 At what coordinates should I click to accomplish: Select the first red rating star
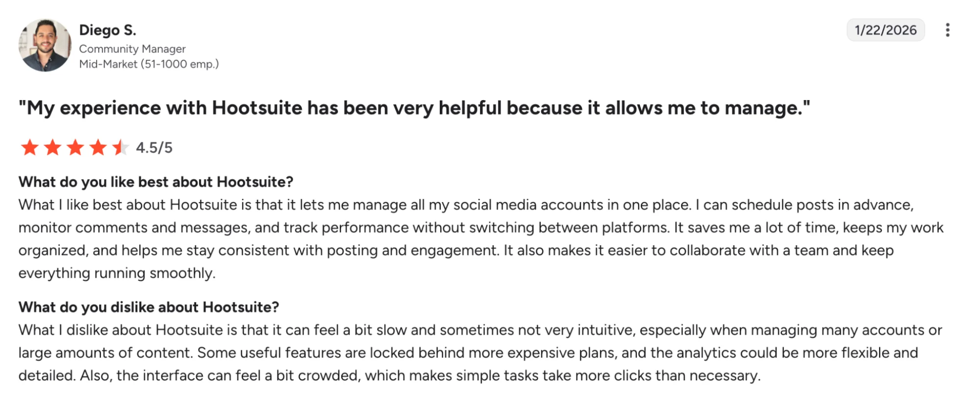pos(30,147)
